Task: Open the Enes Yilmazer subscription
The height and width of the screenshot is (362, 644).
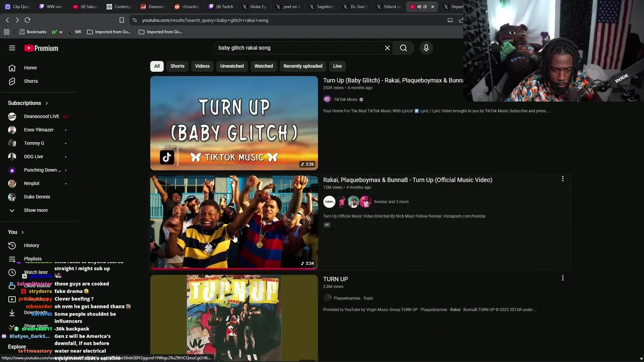Action: [38, 130]
